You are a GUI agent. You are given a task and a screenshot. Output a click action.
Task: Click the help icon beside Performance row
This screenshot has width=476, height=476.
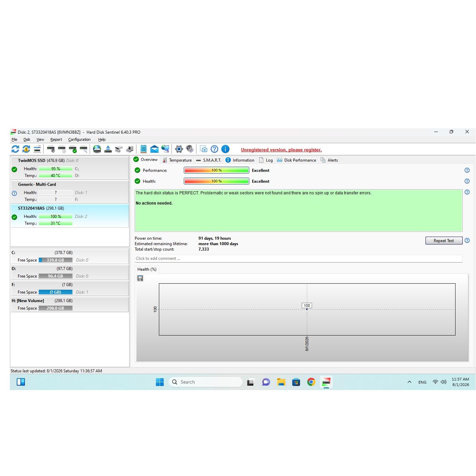tap(467, 170)
